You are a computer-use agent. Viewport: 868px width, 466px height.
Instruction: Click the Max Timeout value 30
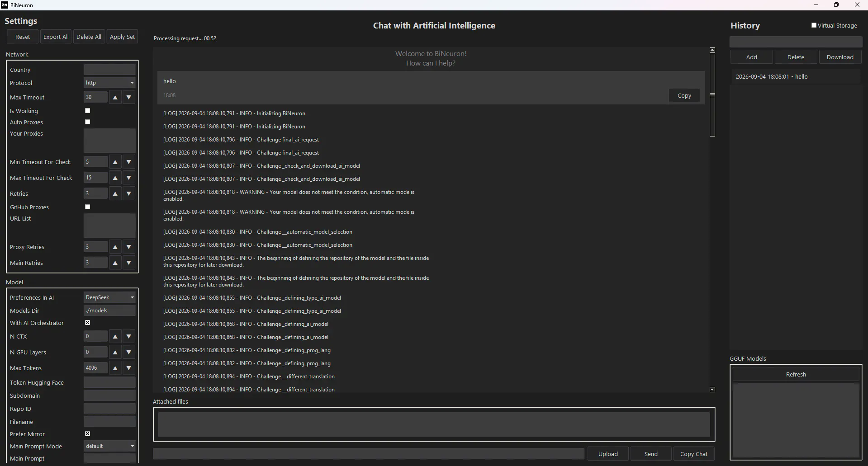[95, 97]
